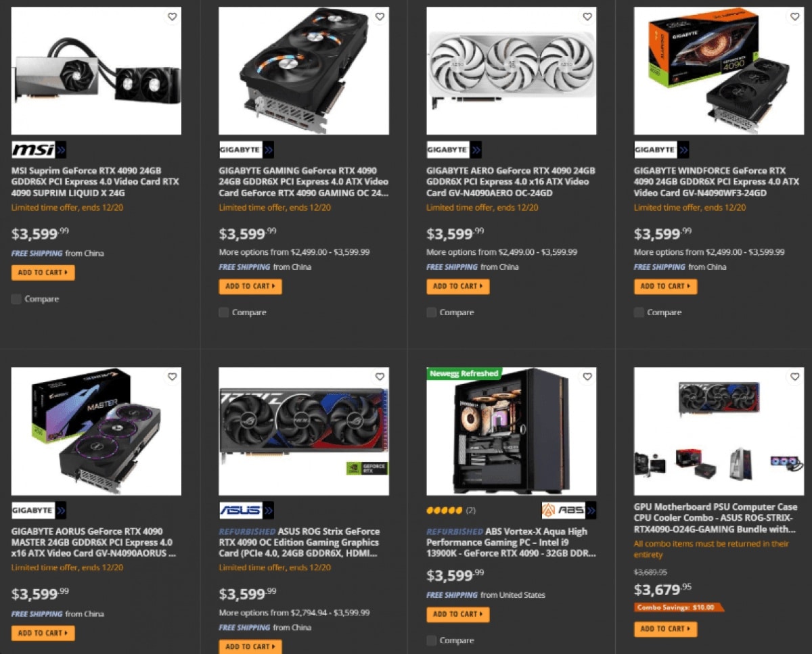Open the ABS brand logo

[x=568, y=510]
